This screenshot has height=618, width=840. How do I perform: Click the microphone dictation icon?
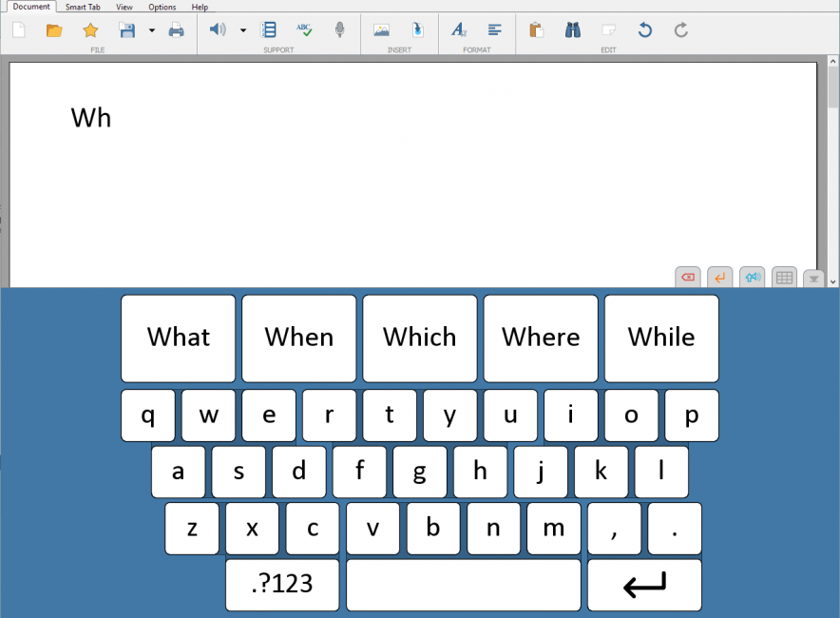339,30
